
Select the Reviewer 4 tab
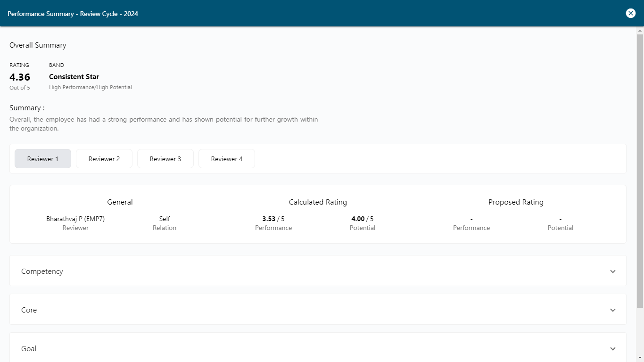pyautogui.click(x=227, y=159)
